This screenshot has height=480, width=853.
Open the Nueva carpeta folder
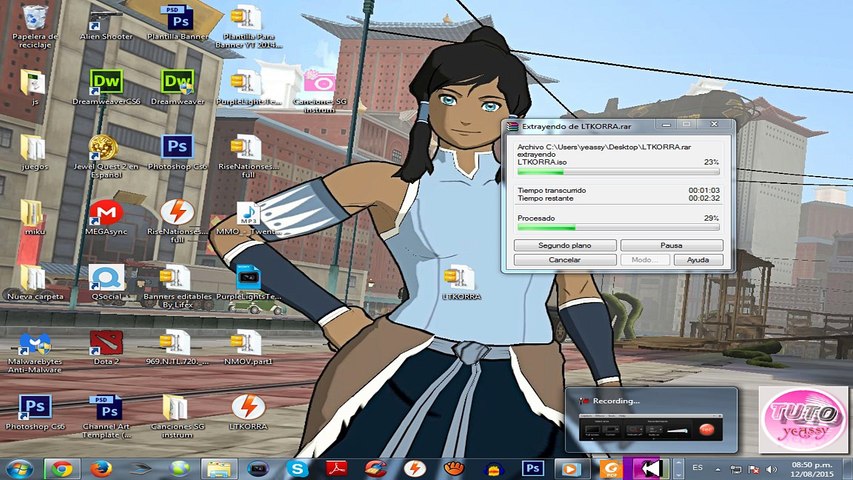pos(35,282)
